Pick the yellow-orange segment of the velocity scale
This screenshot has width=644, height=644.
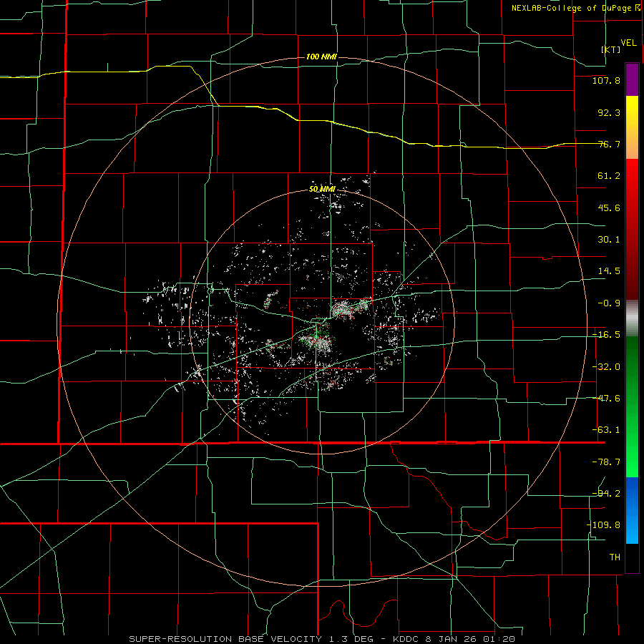632,127
